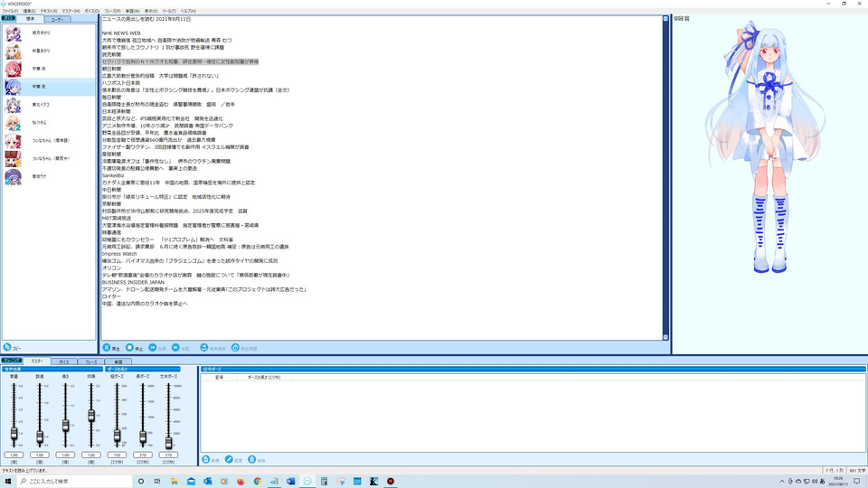Click the 話速 speed slider handle
The image size is (868, 488).
(x=40, y=437)
